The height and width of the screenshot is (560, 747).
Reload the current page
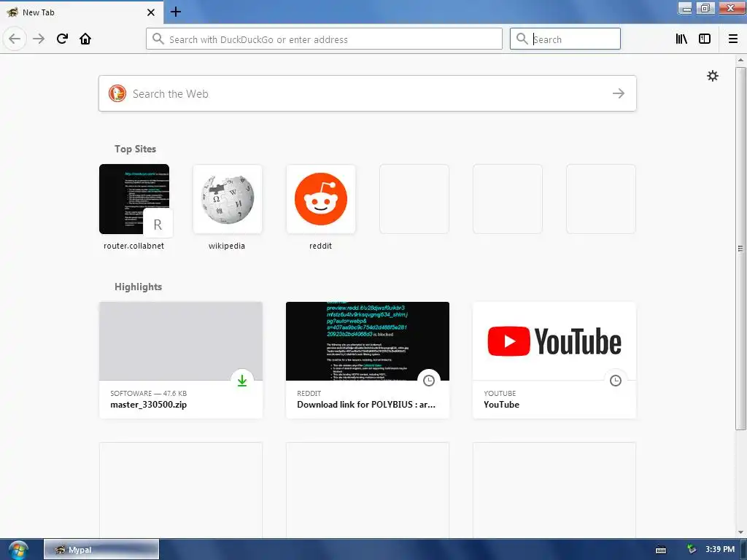tap(62, 39)
